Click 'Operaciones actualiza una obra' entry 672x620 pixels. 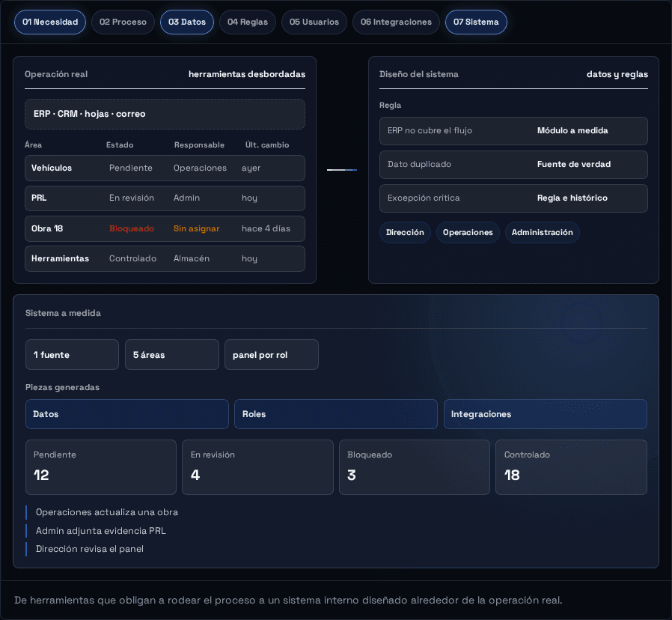[x=107, y=512]
